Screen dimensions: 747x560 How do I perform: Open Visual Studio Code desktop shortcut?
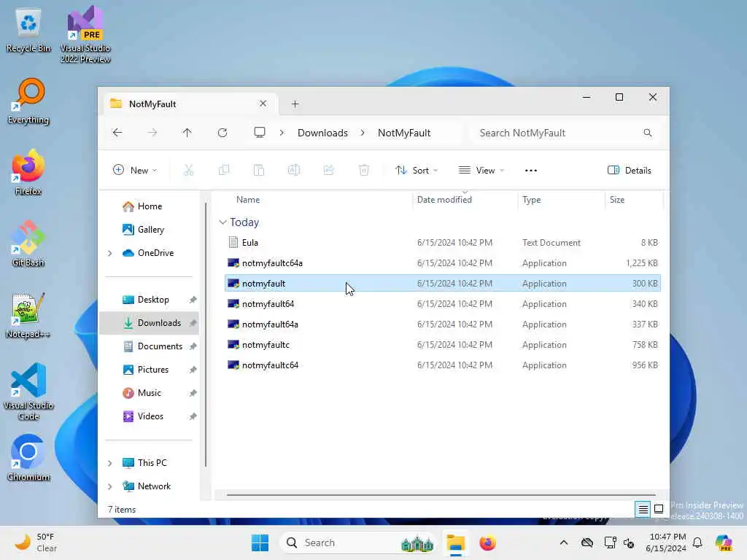pos(28,392)
